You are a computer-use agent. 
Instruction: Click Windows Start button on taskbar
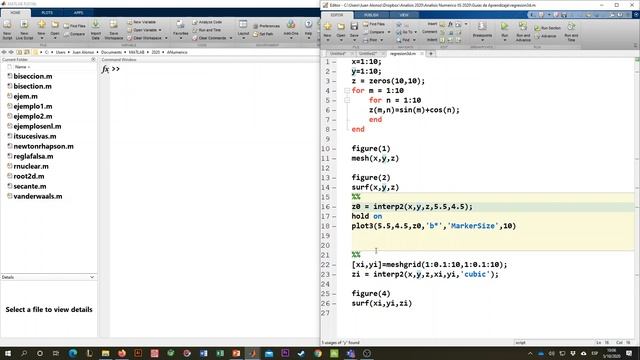pyautogui.click(x=7, y=353)
